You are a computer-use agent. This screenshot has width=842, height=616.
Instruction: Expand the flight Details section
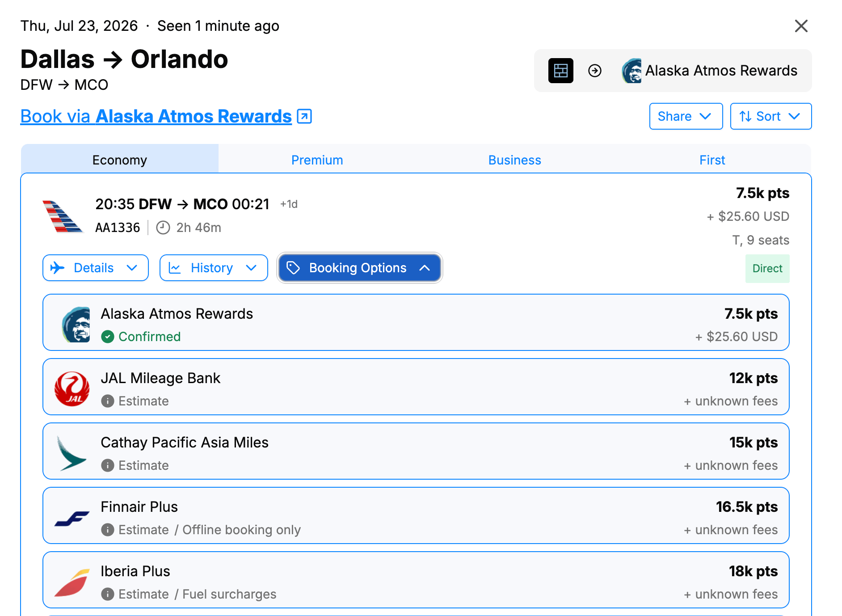(96, 268)
